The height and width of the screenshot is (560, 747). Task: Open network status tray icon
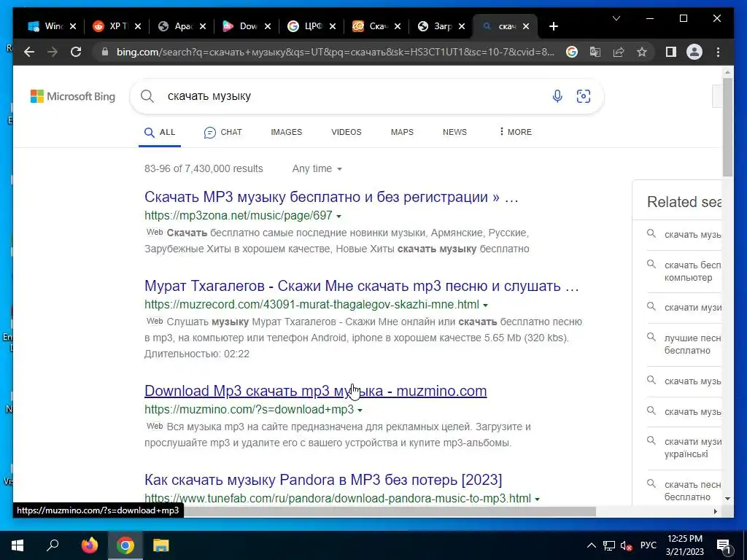pyautogui.click(x=609, y=545)
